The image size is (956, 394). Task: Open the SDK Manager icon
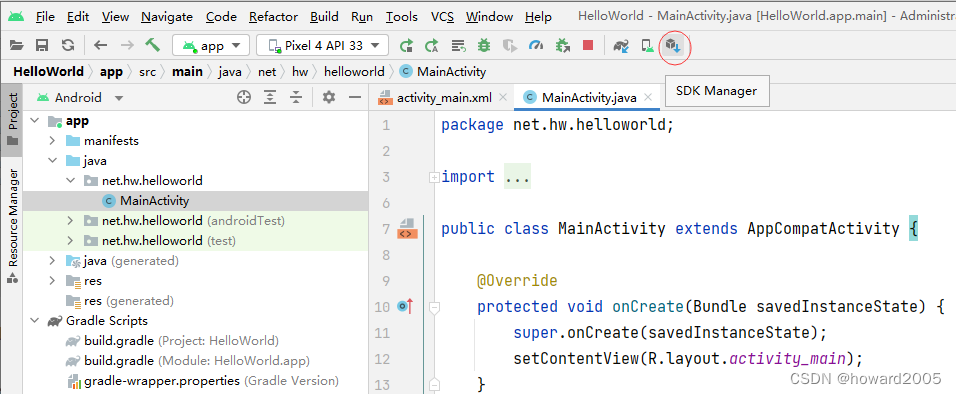coord(674,46)
